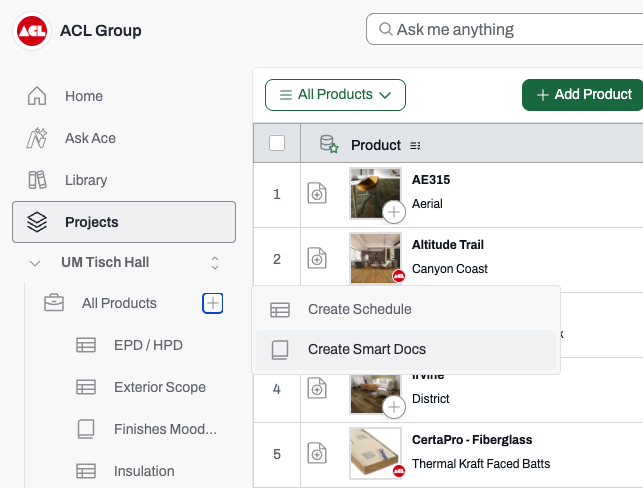Open the CertaPro Fiberglass thumbnail
This screenshot has height=488, width=643.
(x=375, y=453)
